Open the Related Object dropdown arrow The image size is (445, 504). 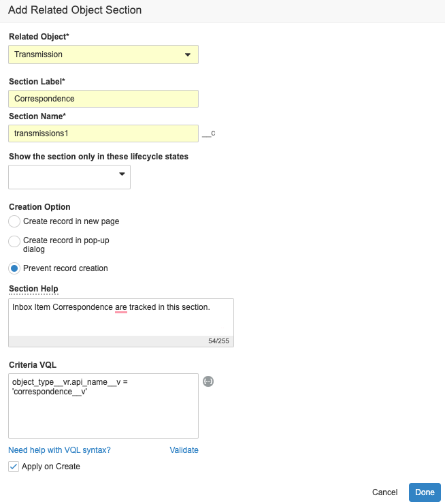coord(188,54)
